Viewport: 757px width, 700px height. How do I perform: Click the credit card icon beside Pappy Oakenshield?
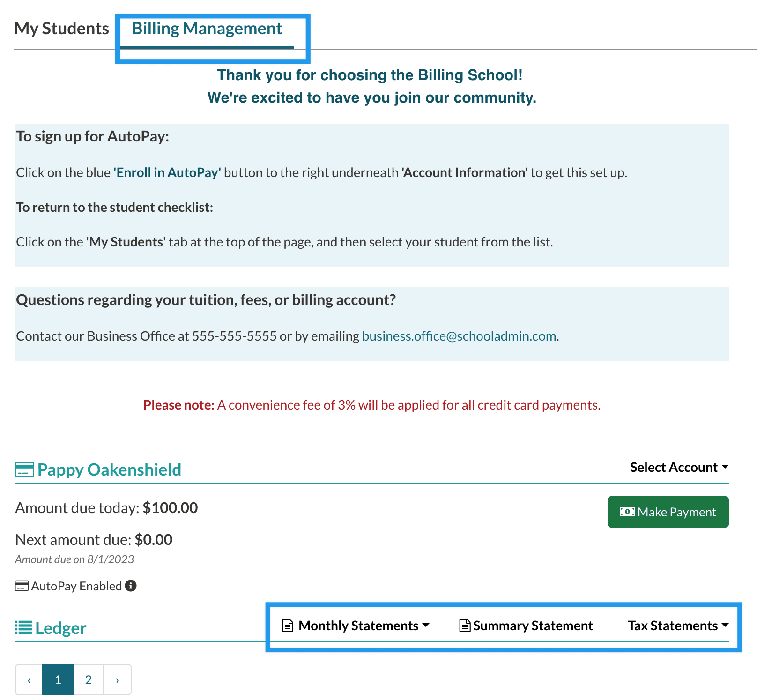24,469
